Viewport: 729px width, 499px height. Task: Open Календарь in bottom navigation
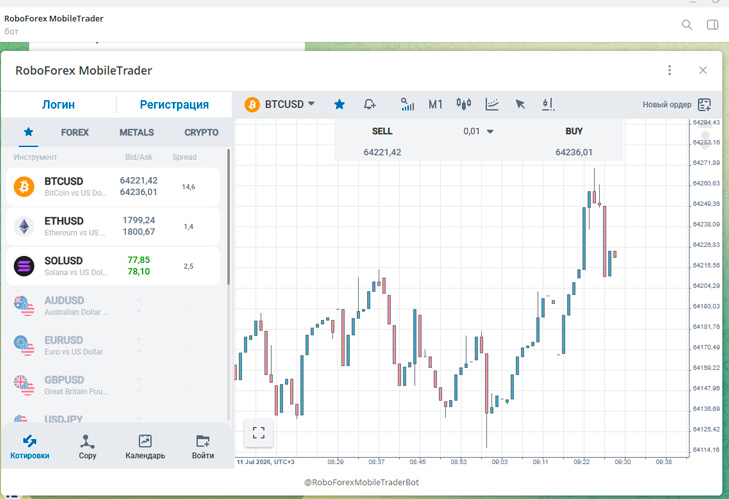tap(145, 446)
